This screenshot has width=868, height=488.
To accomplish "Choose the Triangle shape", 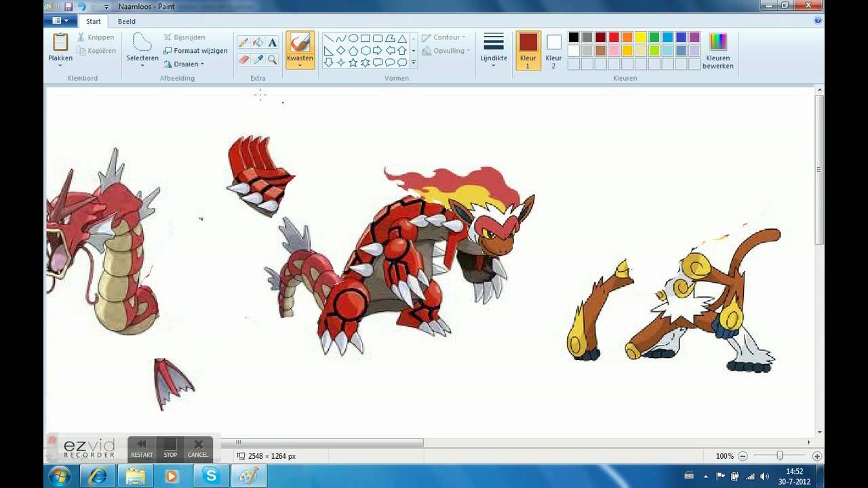I will pyautogui.click(x=402, y=39).
